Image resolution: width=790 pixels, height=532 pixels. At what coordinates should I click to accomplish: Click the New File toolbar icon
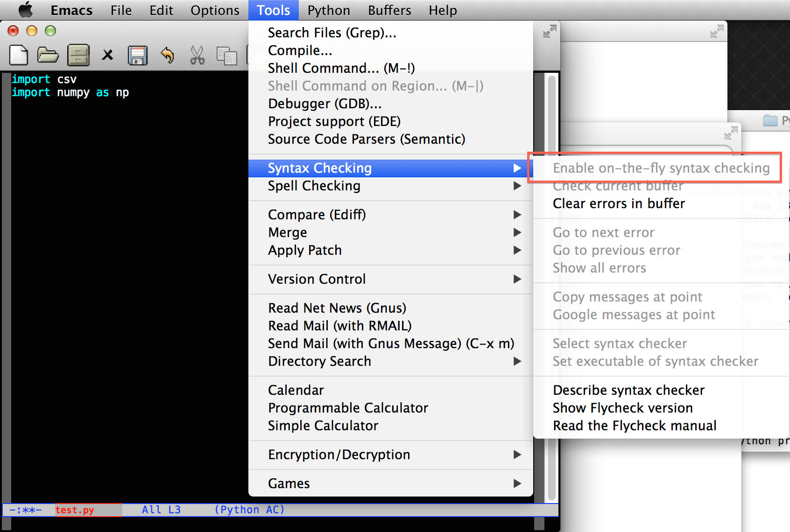19,55
